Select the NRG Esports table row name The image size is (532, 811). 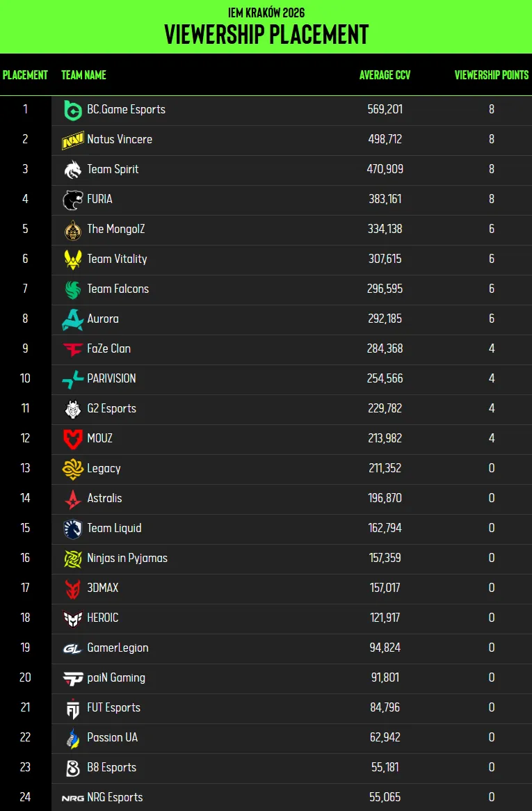click(115, 797)
